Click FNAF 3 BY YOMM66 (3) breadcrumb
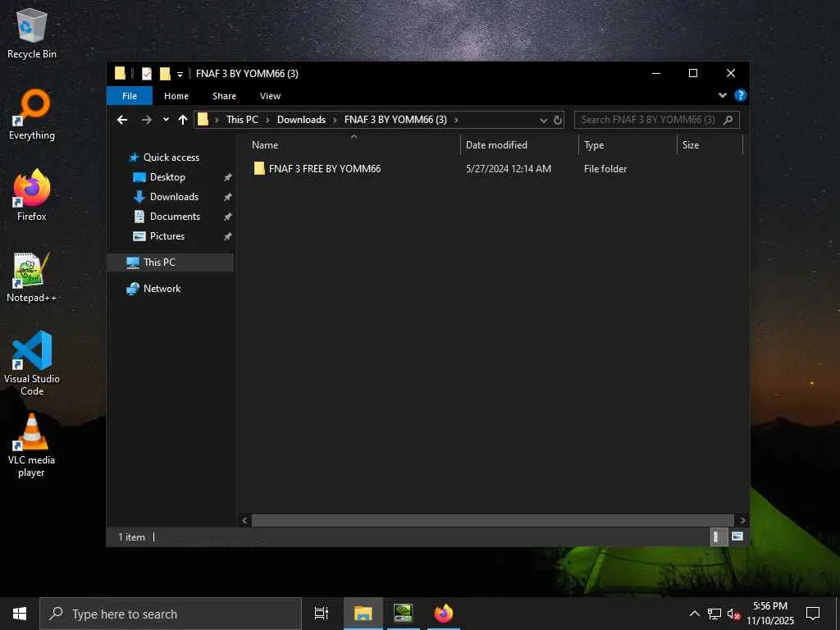 pos(395,120)
